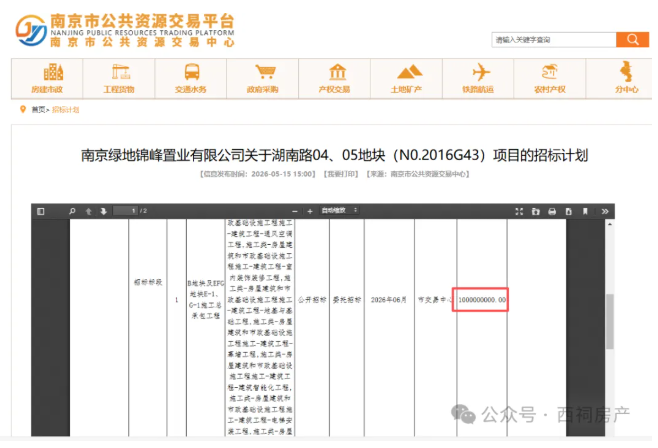
Task: Click the PDF page number field
Action: (x=126, y=211)
